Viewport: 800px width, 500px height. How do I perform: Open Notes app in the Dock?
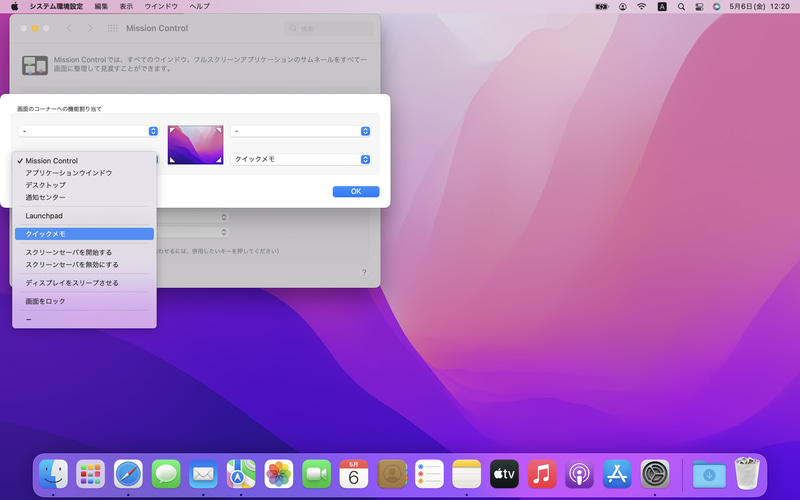pyautogui.click(x=466, y=474)
